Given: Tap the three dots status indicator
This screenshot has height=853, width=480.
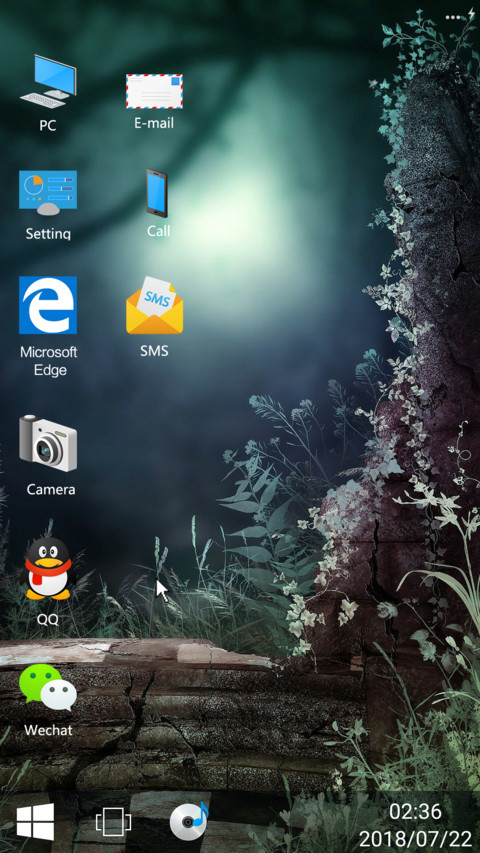Looking at the screenshot, I should click(453, 17).
